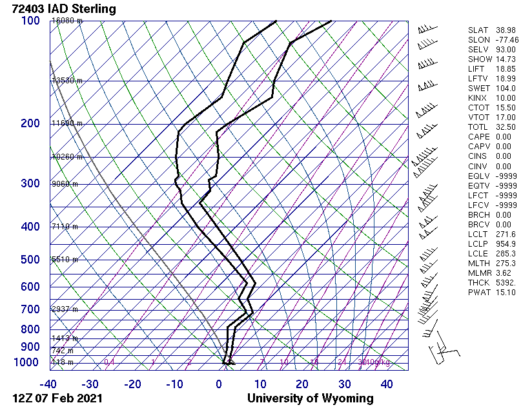Click the SELV 93.00 index row
The width and height of the screenshot is (532, 414).
(x=492, y=50)
